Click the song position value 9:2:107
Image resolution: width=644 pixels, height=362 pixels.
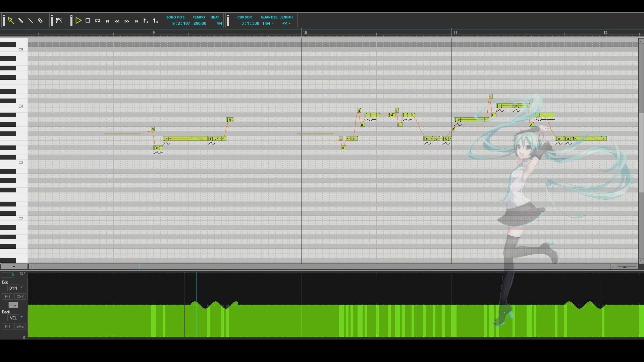pos(181,23)
